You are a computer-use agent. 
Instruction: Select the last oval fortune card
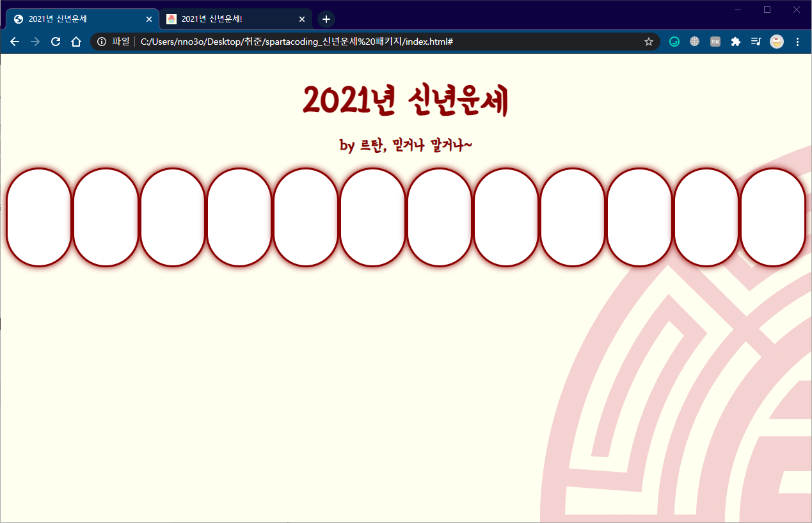773,217
